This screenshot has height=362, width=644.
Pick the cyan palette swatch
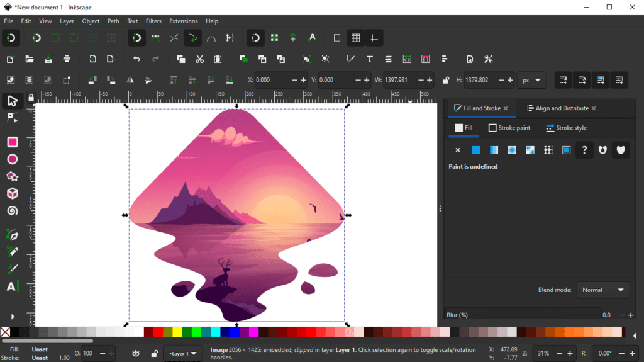coord(216,332)
